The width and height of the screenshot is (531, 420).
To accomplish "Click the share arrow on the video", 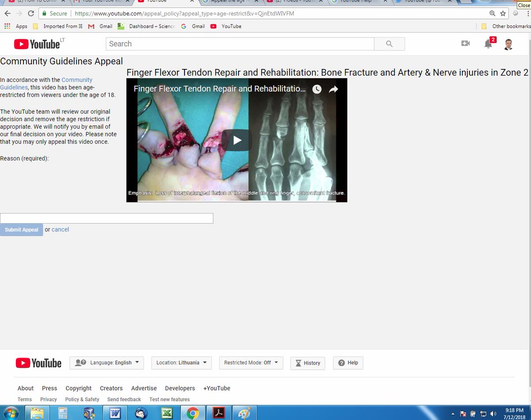I will (x=333, y=89).
